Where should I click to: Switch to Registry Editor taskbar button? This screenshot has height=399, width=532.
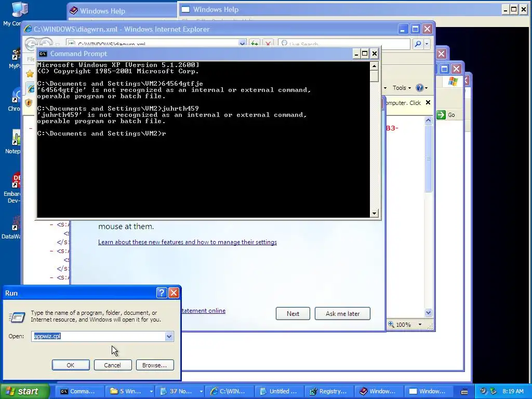click(328, 391)
